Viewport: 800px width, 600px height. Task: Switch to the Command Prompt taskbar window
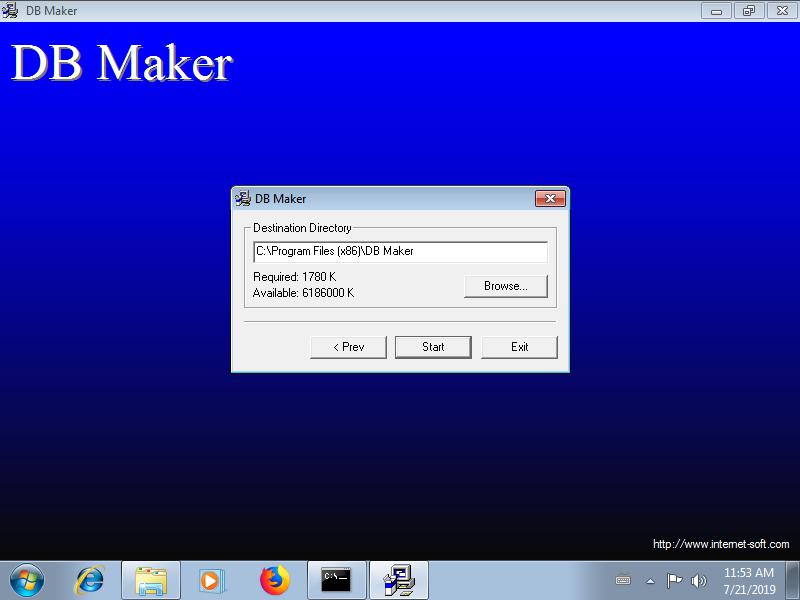pyautogui.click(x=336, y=580)
